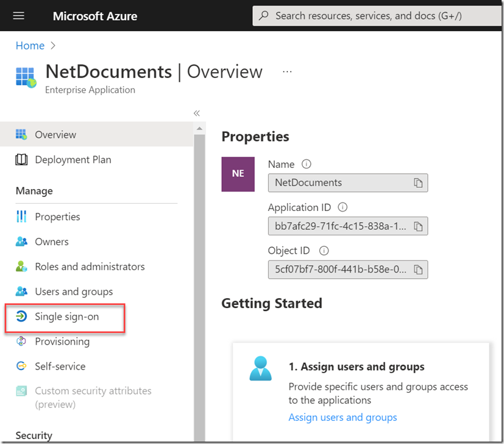Click the Custom security attributes icon
The width and height of the screenshot is (504, 444).
tap(21, 391)
